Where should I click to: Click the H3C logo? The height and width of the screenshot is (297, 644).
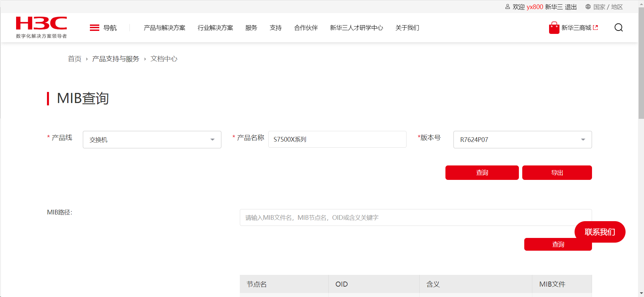[x=41, y=27]
